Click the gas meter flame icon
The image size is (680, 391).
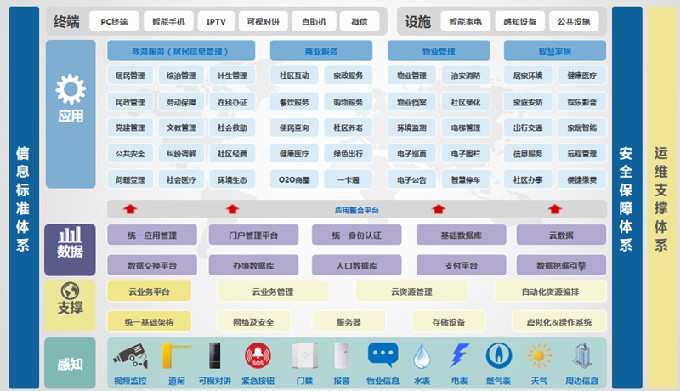point(498,355)
